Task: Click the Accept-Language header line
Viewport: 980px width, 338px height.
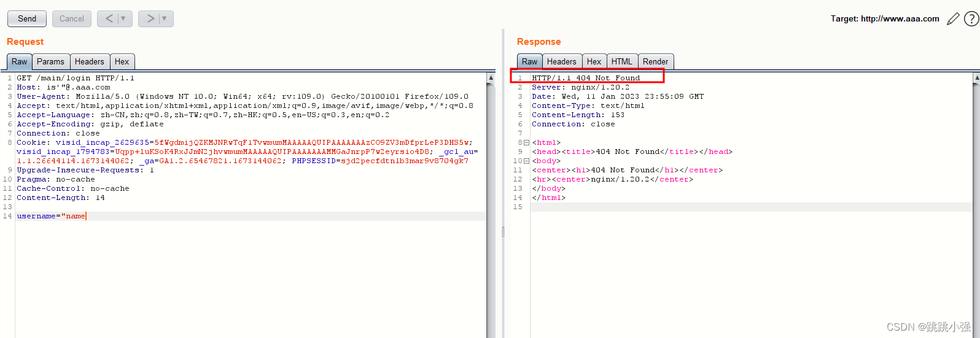Action: point(203,115)
